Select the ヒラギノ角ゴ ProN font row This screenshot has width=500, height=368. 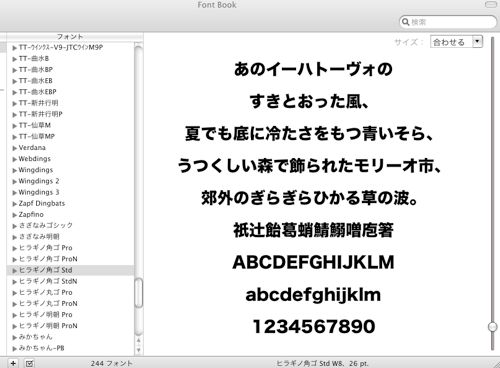70,259
